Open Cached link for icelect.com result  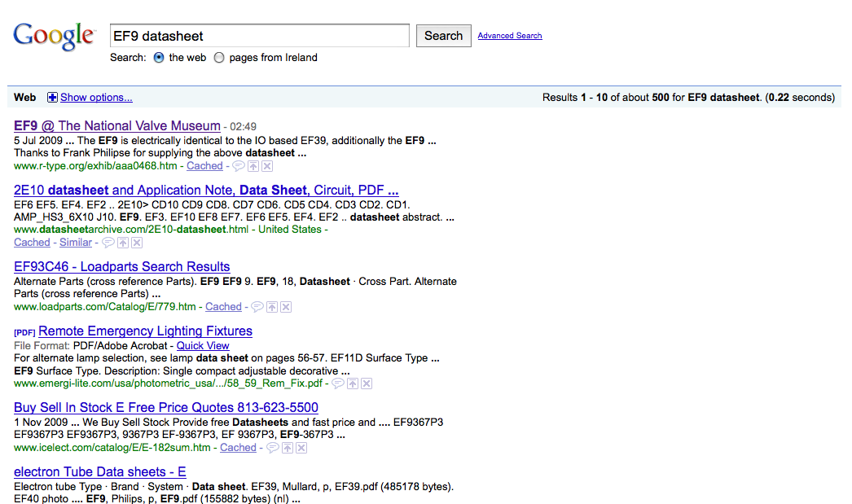point(238,448)
